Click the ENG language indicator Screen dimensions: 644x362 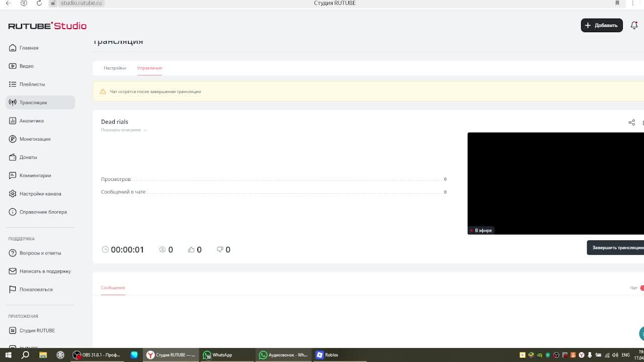pyautogui.click(x=626, y=355)
